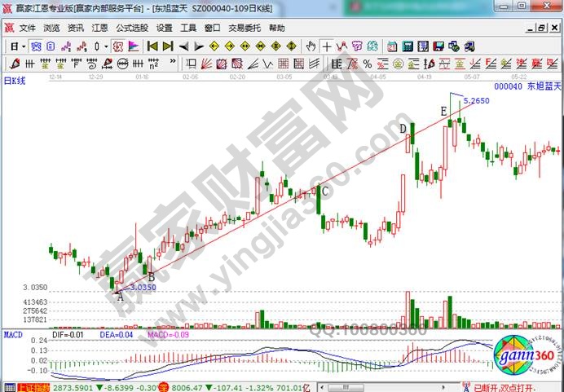The image size is (564, 392).
Task: Activate the crosshair cursor tool
Action: point(326,45)
